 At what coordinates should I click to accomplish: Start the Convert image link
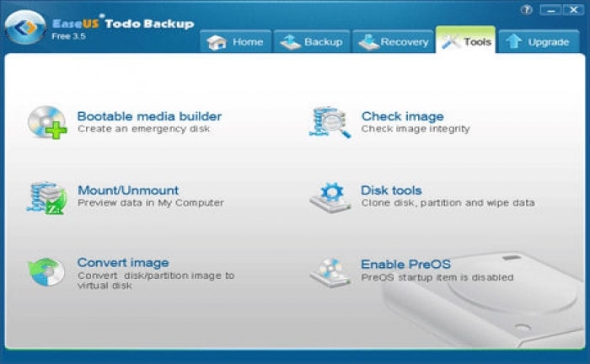point(123,263)
